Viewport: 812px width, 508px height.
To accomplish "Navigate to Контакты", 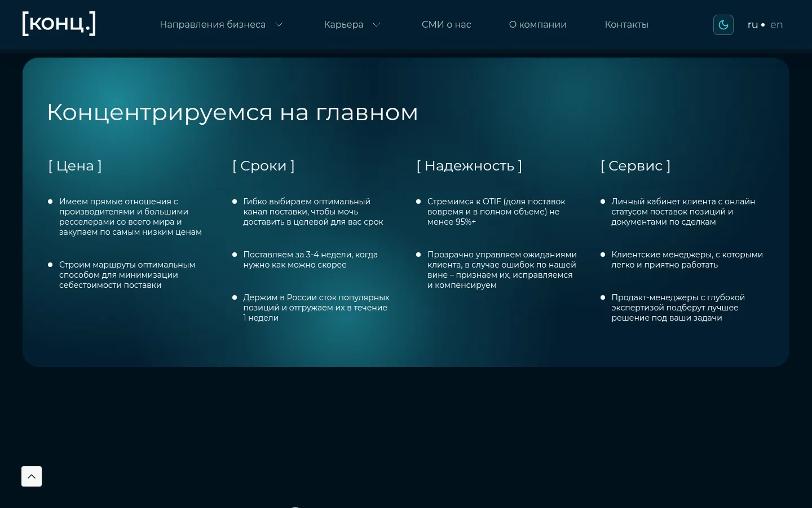I will pyautogui.click(x=626, y=25).
